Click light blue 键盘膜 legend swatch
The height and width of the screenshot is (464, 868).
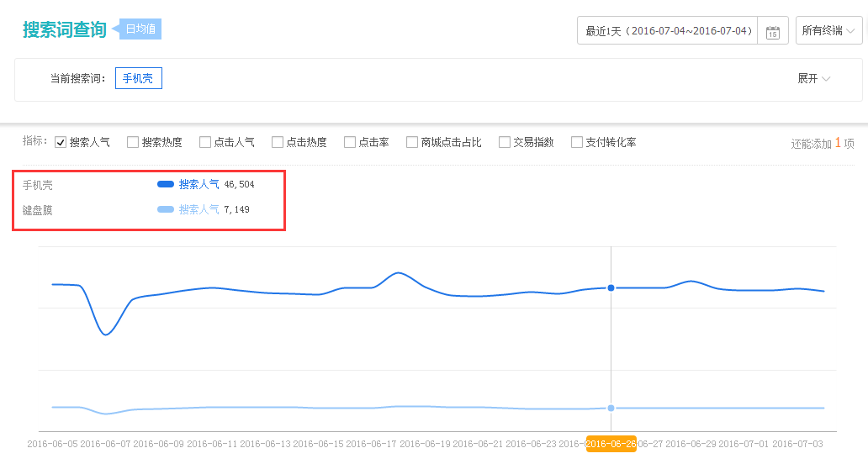[x=166, y=209]
